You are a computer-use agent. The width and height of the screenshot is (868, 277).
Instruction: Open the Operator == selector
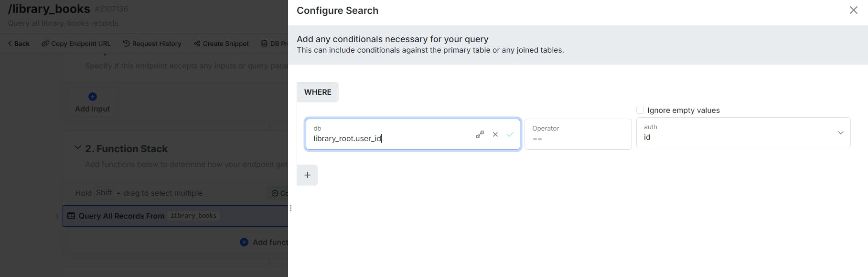tap(578, 134)
